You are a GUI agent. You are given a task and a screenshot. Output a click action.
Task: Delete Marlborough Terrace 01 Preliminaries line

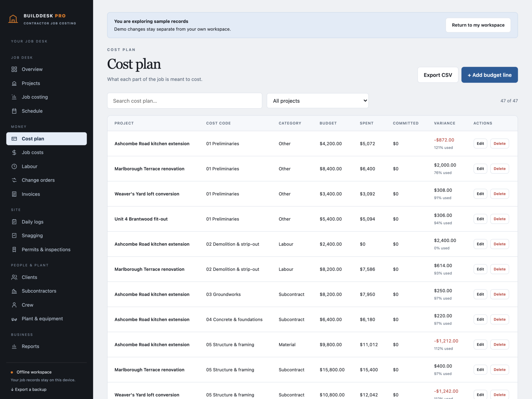(499, 169)
